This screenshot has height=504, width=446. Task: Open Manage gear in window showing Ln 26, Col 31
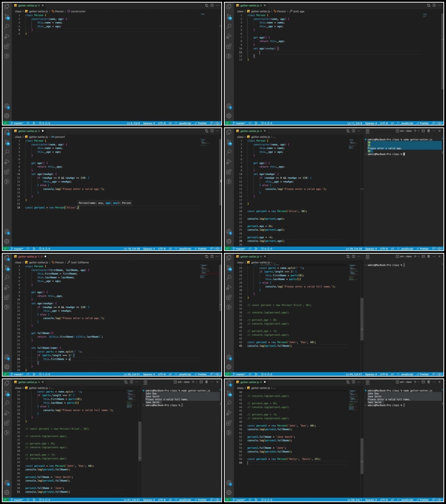[7, 367]
